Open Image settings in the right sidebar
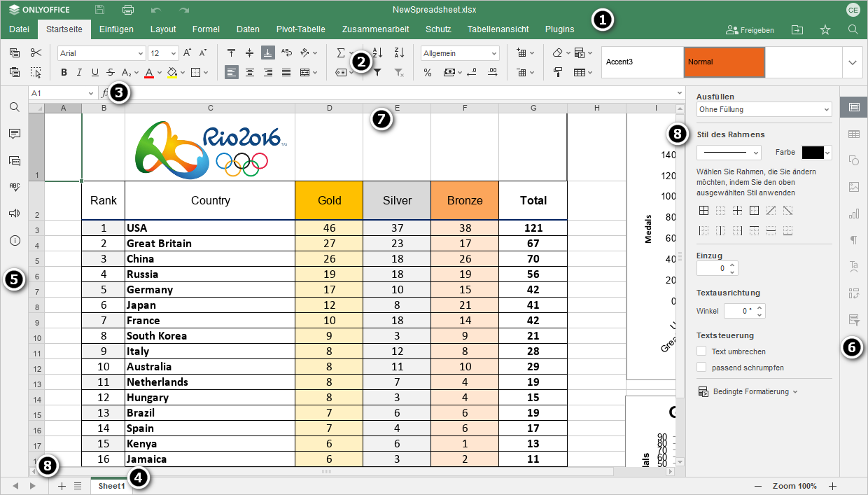This screenshot has height=495, width=868. (854, 187)
